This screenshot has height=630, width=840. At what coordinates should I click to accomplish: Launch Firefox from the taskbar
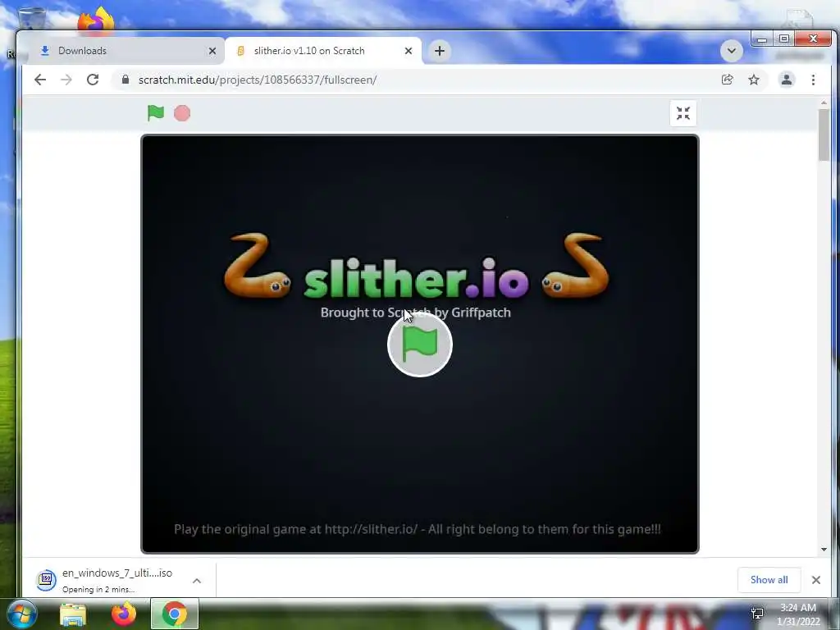click(x=124, y=614)
